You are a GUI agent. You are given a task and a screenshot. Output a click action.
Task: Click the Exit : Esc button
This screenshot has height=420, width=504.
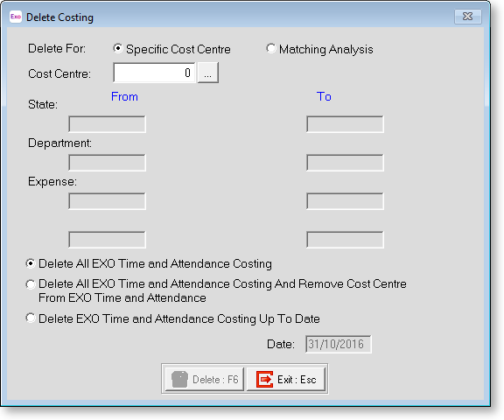point(286,380)
